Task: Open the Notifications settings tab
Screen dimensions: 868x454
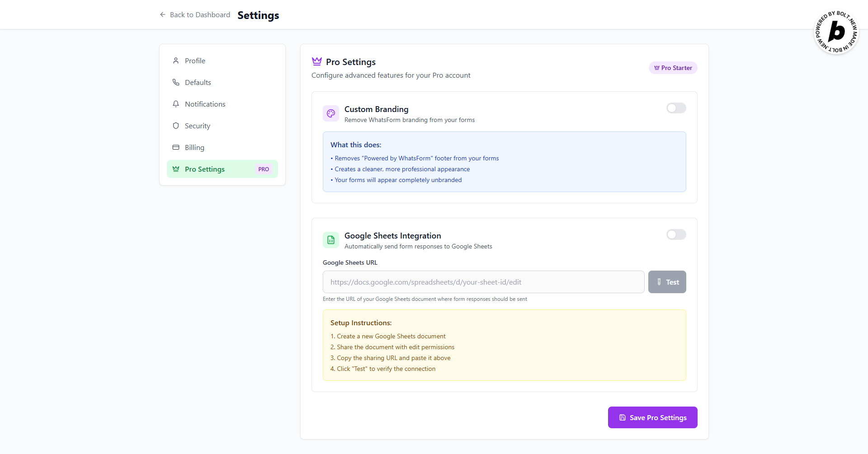Action: click(205, 104)
